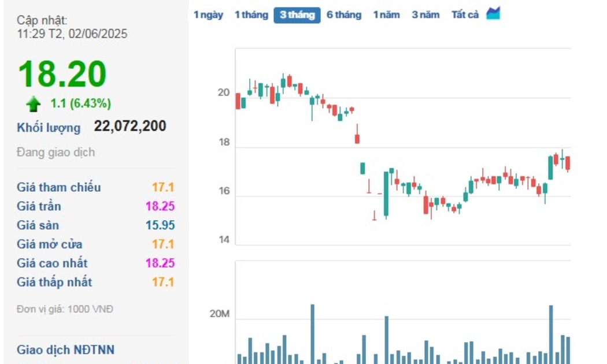The width and height of the screenshot is (607, 364).
Task: Show the 1 năm price history
Action: click(386, 15)
